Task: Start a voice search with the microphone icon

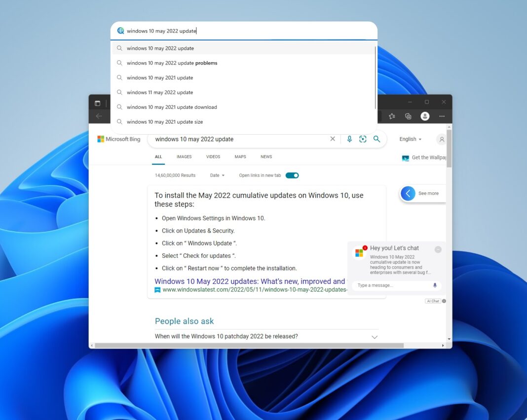Action: 350,139
